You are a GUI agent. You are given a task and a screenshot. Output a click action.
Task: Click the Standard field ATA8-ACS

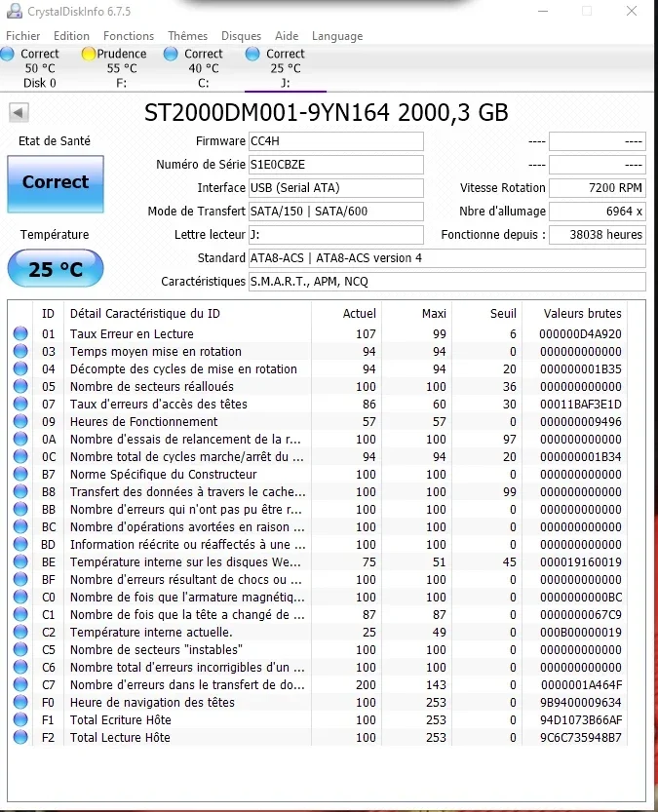(447, 258)
